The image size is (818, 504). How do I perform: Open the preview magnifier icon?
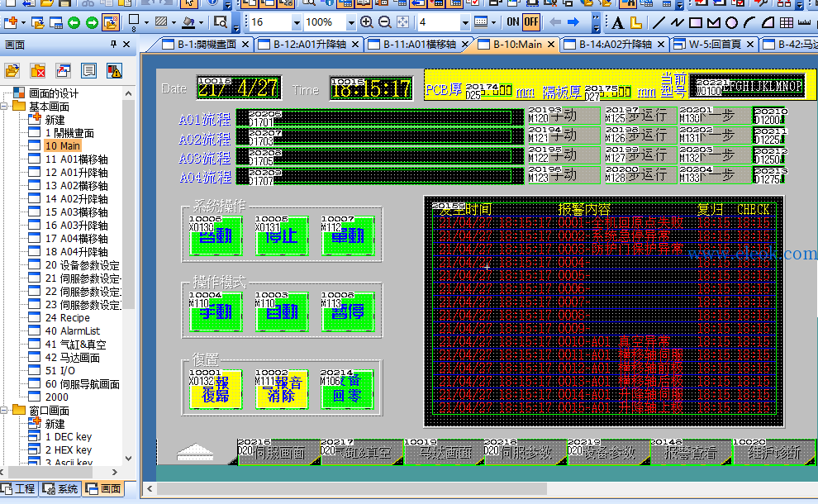click(221, 22)
